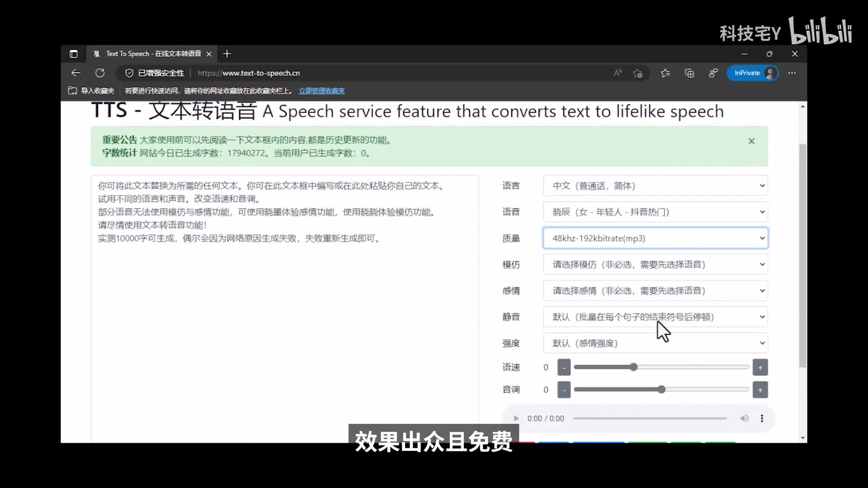Dismiss the green announcement banner
The width and height of the screenshot is (868, 488).
point(751,141)
